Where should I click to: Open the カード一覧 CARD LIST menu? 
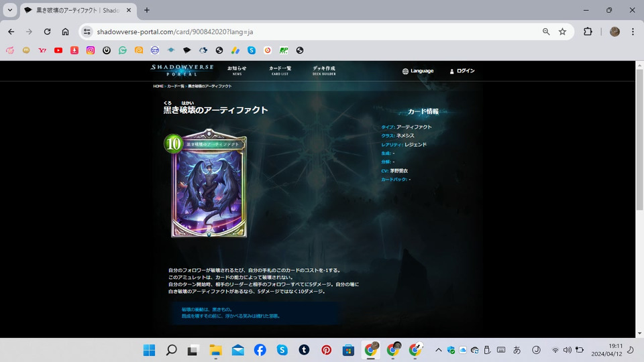(280, 70)
